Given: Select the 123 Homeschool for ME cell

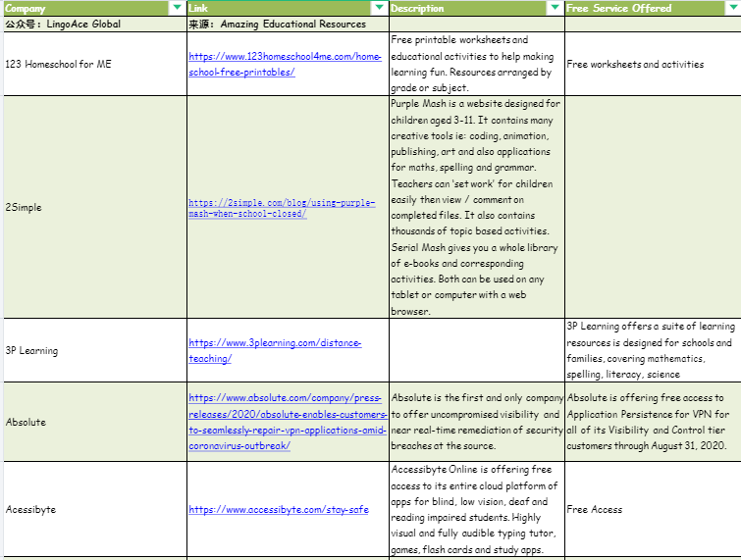Looking at the screenshot, I should (x=95, y=64).
